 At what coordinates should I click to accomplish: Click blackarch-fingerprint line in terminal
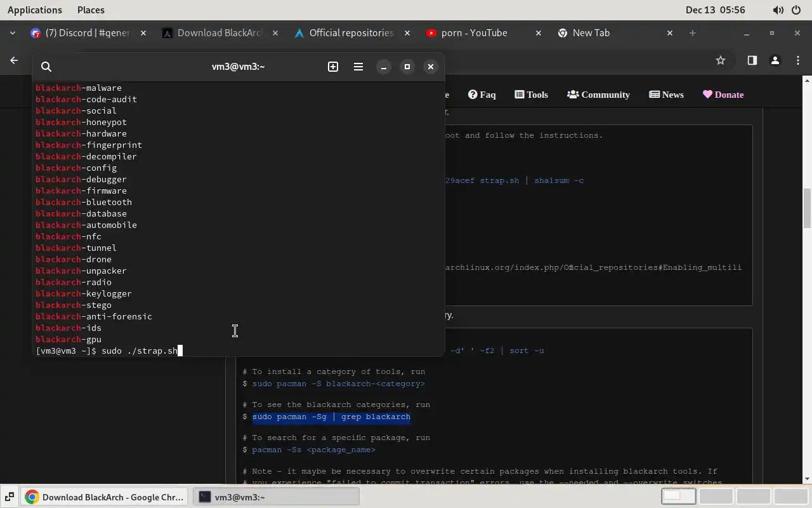pos(89,145)
